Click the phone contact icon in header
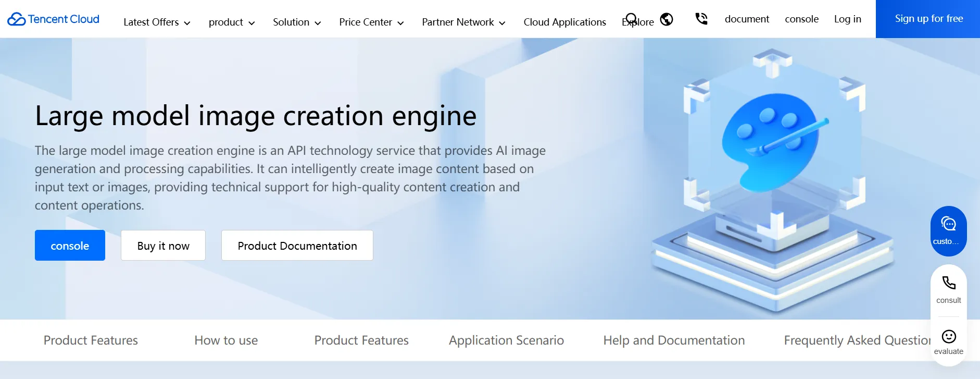Screen dimensions: 980x379 point(701,19)
